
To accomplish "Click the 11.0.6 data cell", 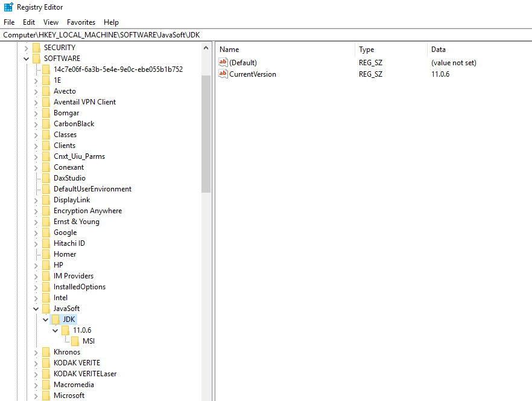I will [x=440, y=74].
